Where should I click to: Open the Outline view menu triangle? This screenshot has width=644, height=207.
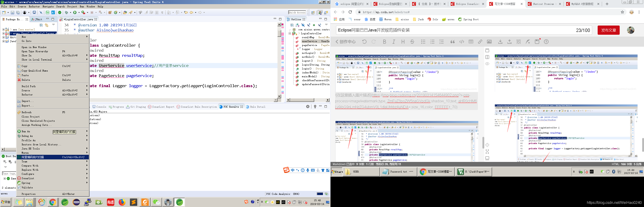326,25
